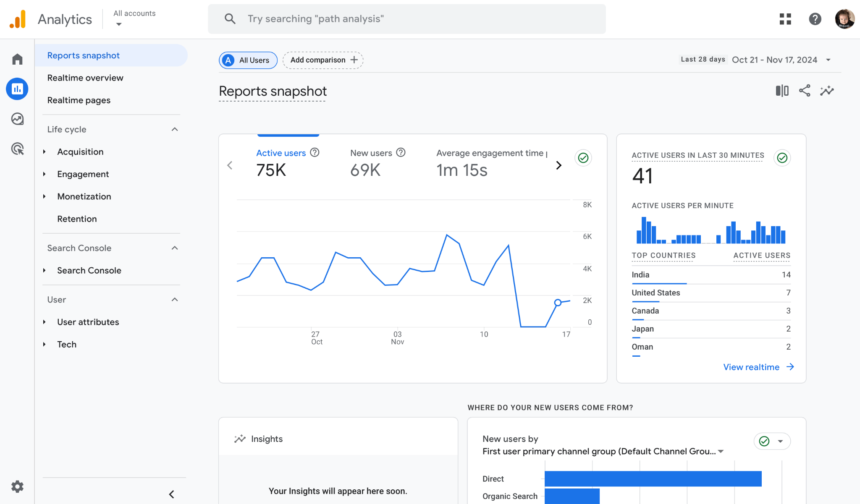Click the share report icon

coord(805,91)
